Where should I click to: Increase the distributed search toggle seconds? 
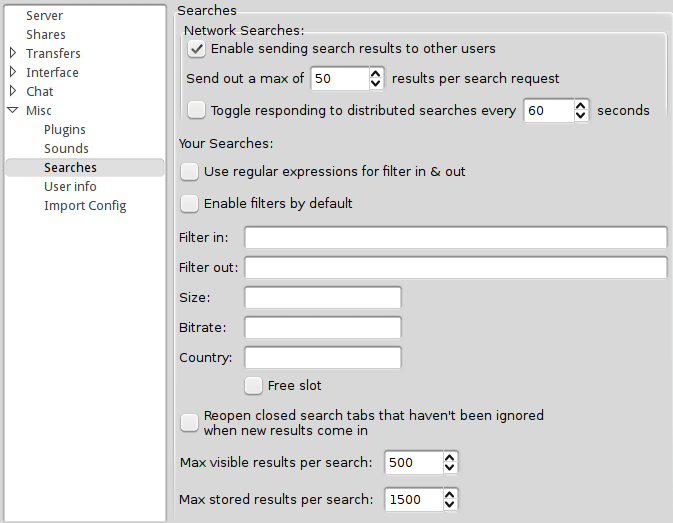[x=580, y=106]
